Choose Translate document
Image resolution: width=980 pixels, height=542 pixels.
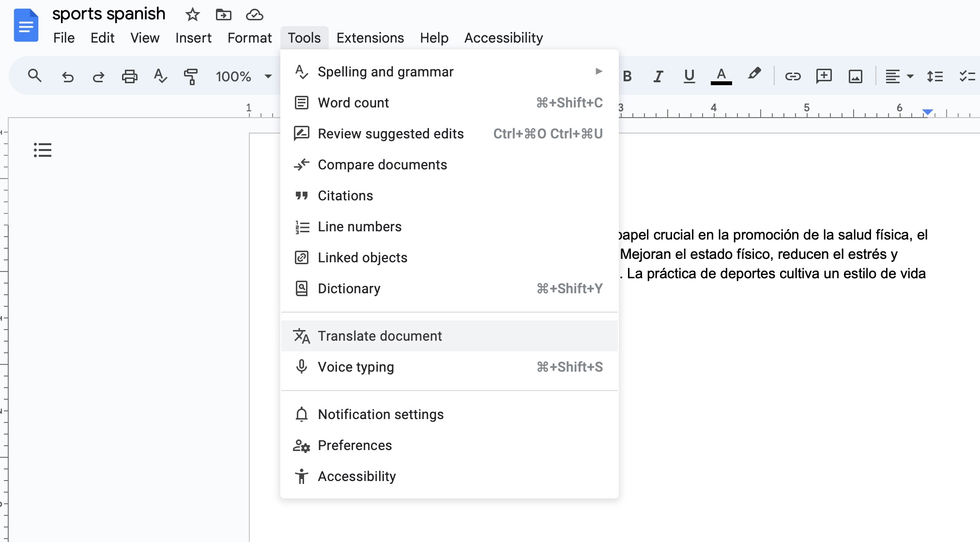pyautogui.click(x=449, y=336)
